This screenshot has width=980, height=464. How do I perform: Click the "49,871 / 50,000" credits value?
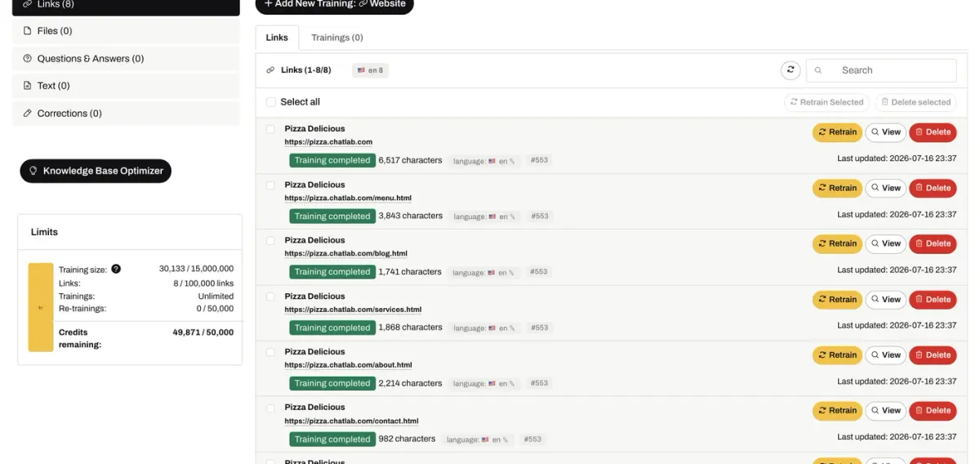[203, 332]
